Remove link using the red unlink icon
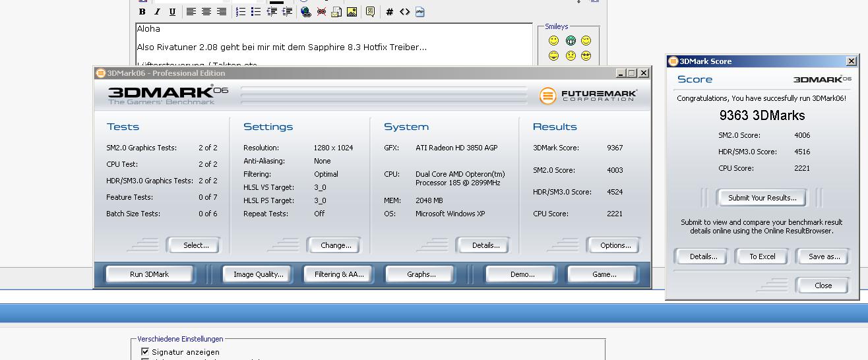 point(321,12)
